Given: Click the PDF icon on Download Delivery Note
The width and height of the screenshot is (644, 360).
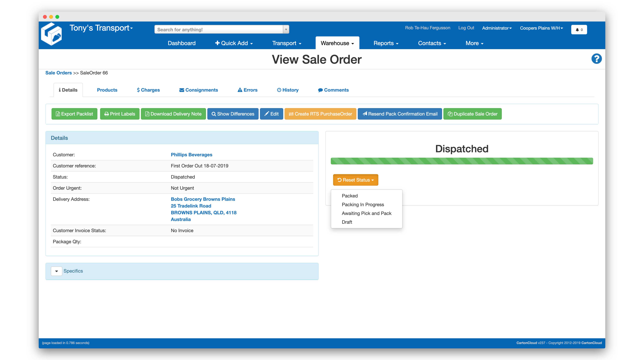Looking at the screenshot, I should (147, 114).
